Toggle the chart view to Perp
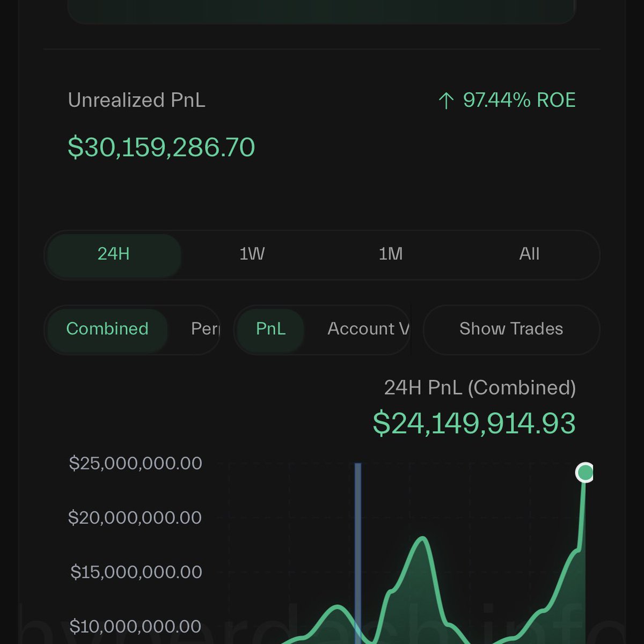Viewport: 644px width, 644px height. point(204,330)
